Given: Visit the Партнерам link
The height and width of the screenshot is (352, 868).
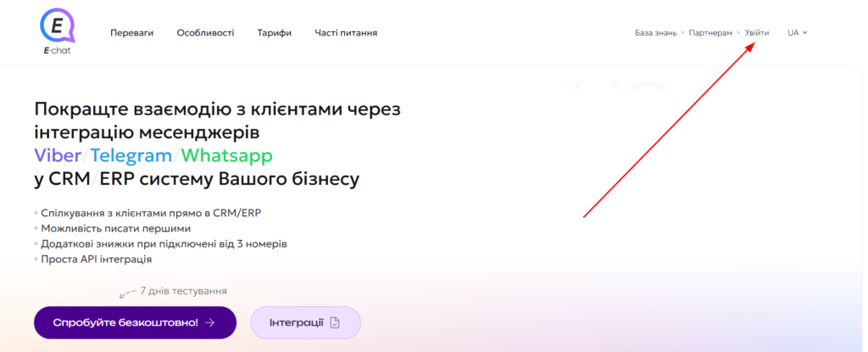Looking at the screenshot, I should (710, 33).
